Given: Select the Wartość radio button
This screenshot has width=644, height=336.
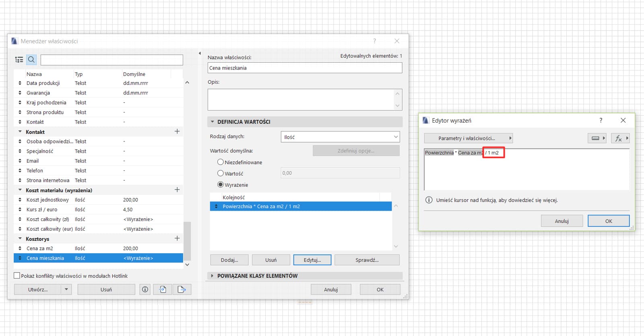Looking at the screenshot, I should click(x=220, y=173).
